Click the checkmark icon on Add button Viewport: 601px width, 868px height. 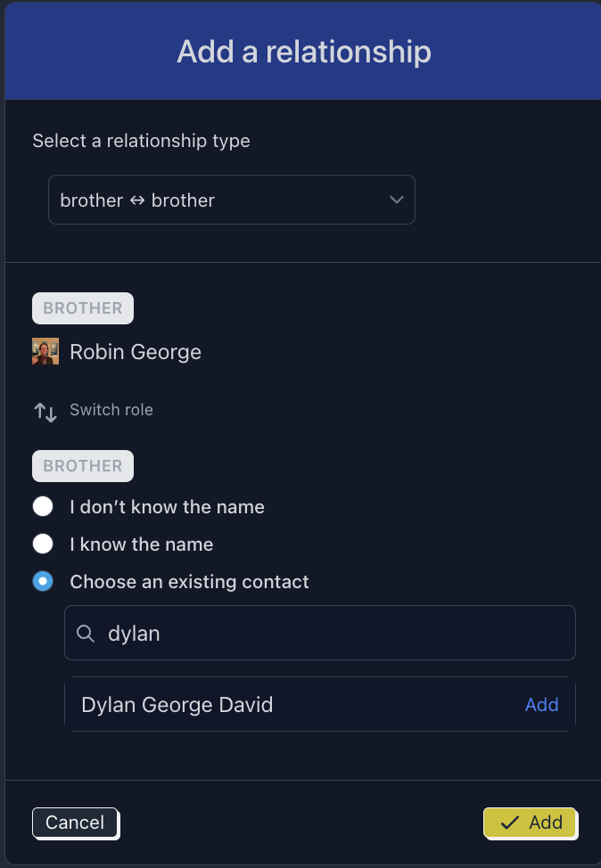click(510, 823)
